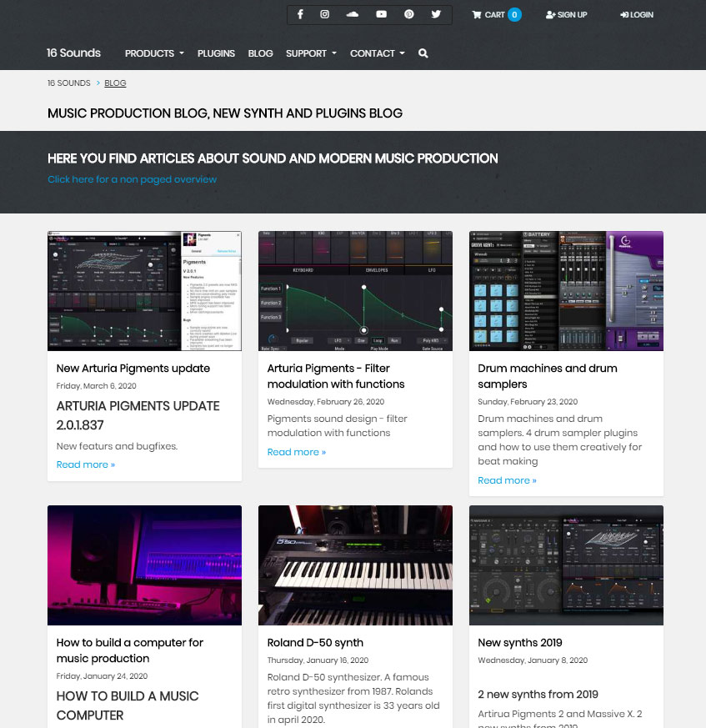Click the non paged overview link

132,179
